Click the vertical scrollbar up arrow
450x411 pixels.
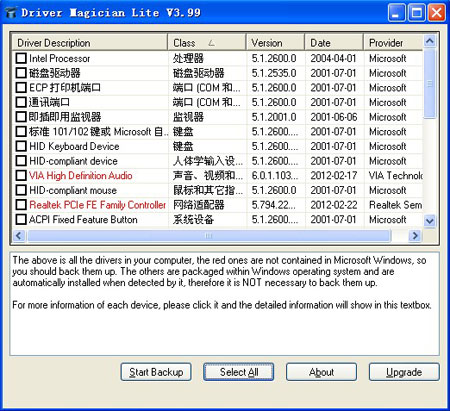pyautogui.click(x=430, y=41)
